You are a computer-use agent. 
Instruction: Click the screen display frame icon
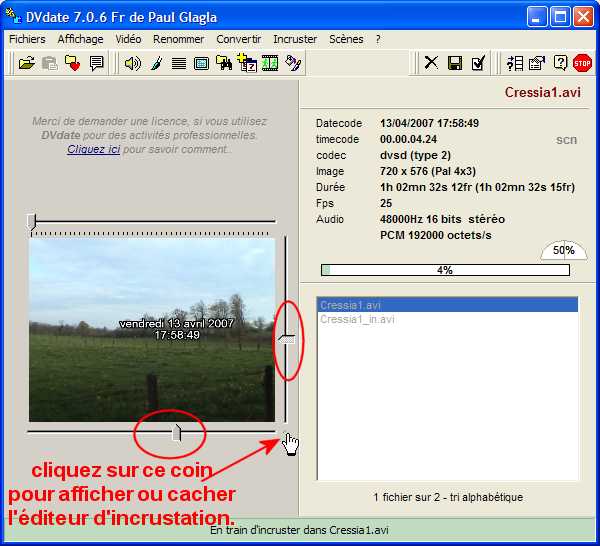click(x=201, y=63)
